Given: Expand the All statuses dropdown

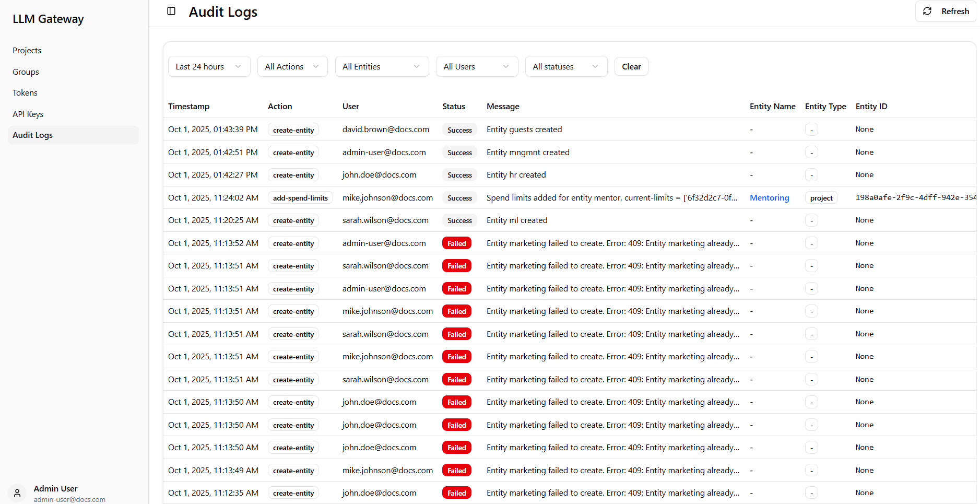Looking at the screenshot, I should 566,66.
